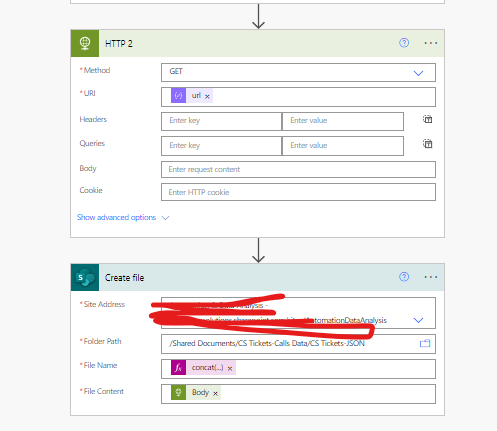Click the GET method value text
This screenshot has width=497, height=431.
(176, 71)
